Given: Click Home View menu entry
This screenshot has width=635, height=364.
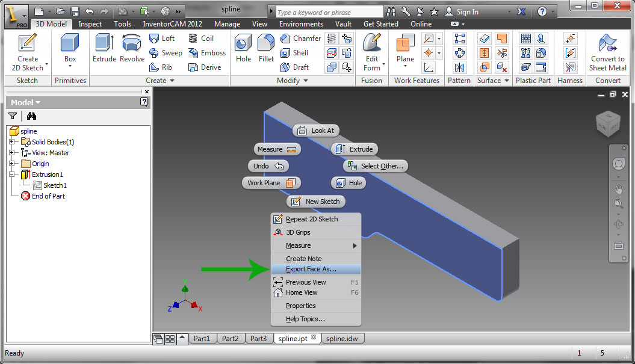Looking at the screenshot, I should click(x=316, y=292).
